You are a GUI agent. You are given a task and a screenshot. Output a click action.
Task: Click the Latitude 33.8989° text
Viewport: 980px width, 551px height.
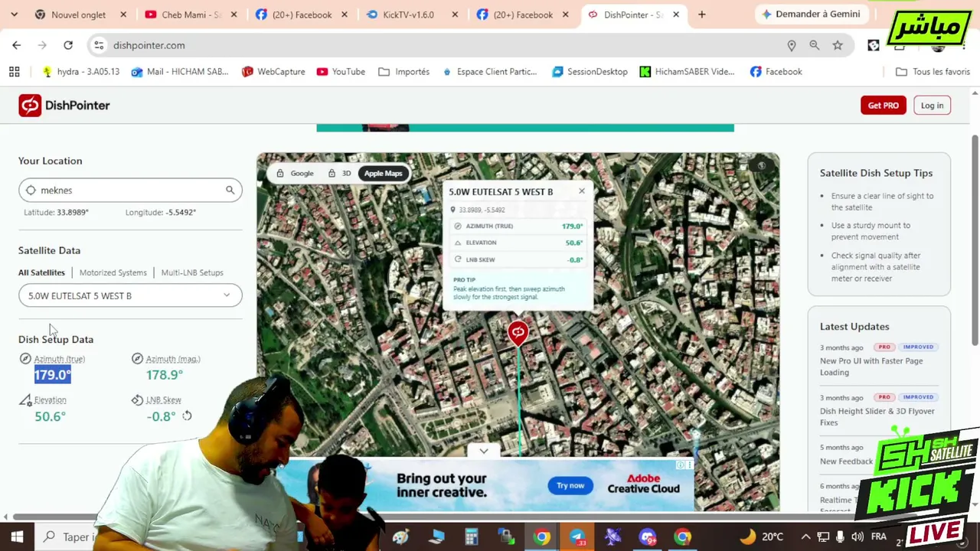[56, 212]
